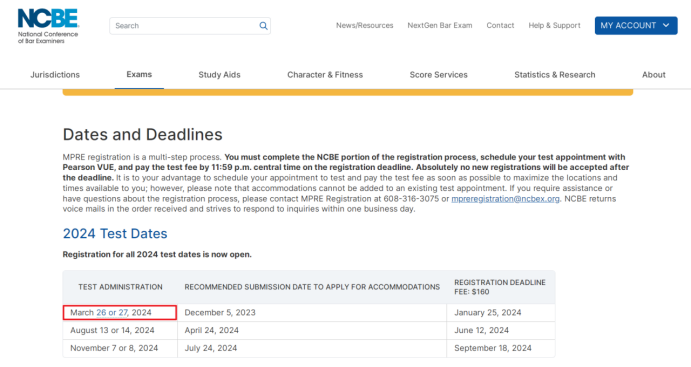
Task: Open the Score Services menu
Action: point(438,75)
